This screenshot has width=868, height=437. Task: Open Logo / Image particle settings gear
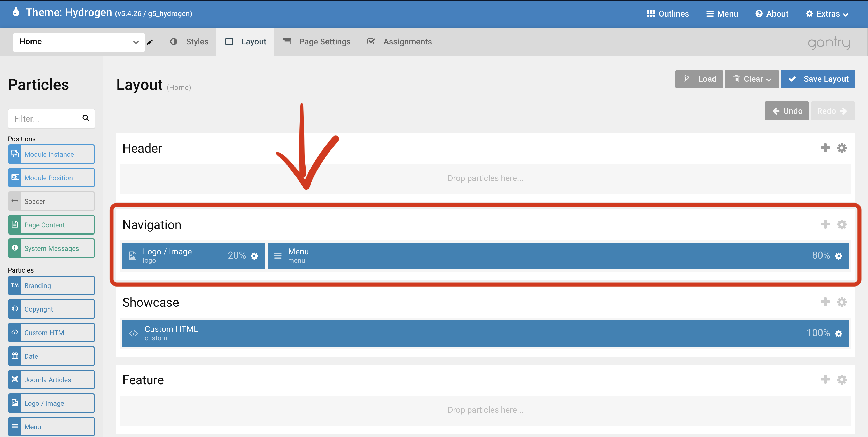click(254, 256)
